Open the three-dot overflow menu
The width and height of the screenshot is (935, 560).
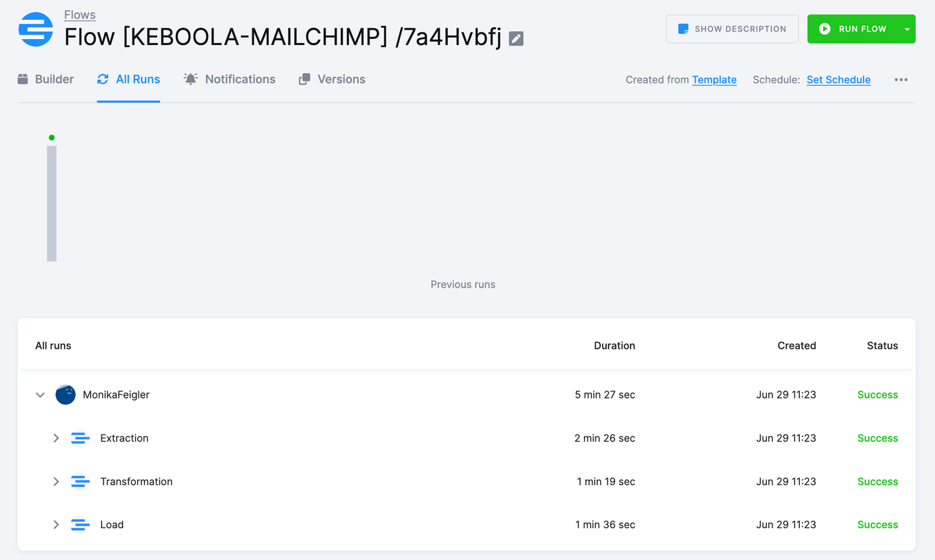(x=901, y=79)
